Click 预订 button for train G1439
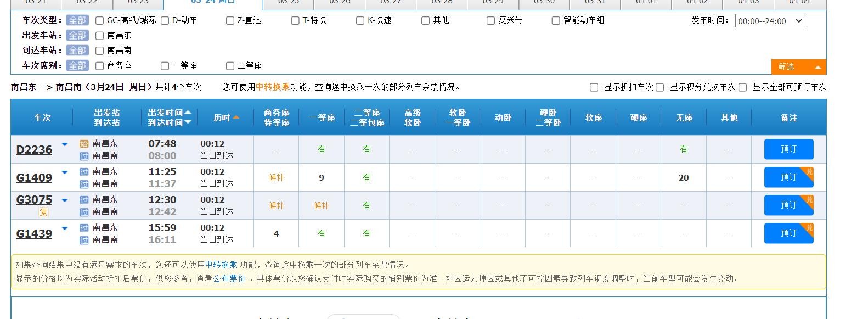The height and width of the screenshot is (319, 868). [788, 233]
